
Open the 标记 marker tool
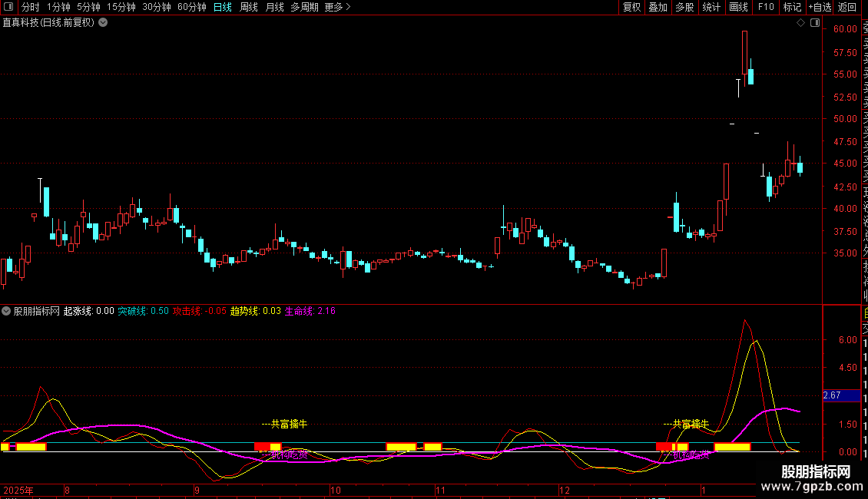[x=791, y=7]
